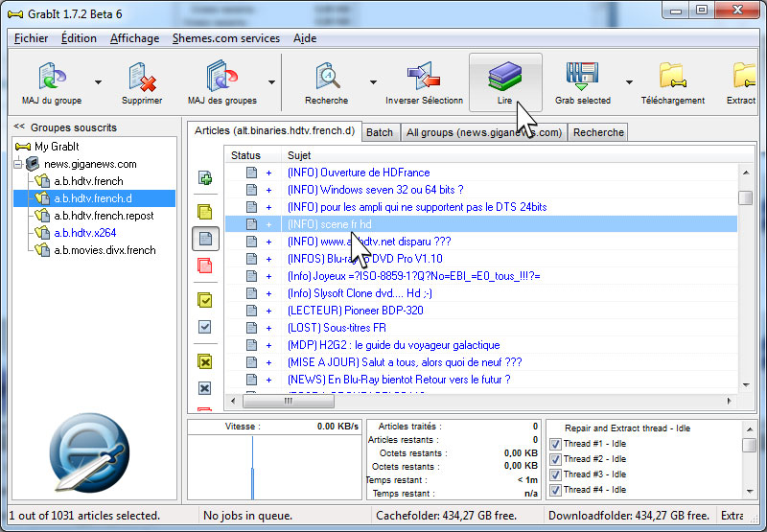Click the MAJ du groupe toolbar icon
The image size is (767, 532).
pos(52,77)
